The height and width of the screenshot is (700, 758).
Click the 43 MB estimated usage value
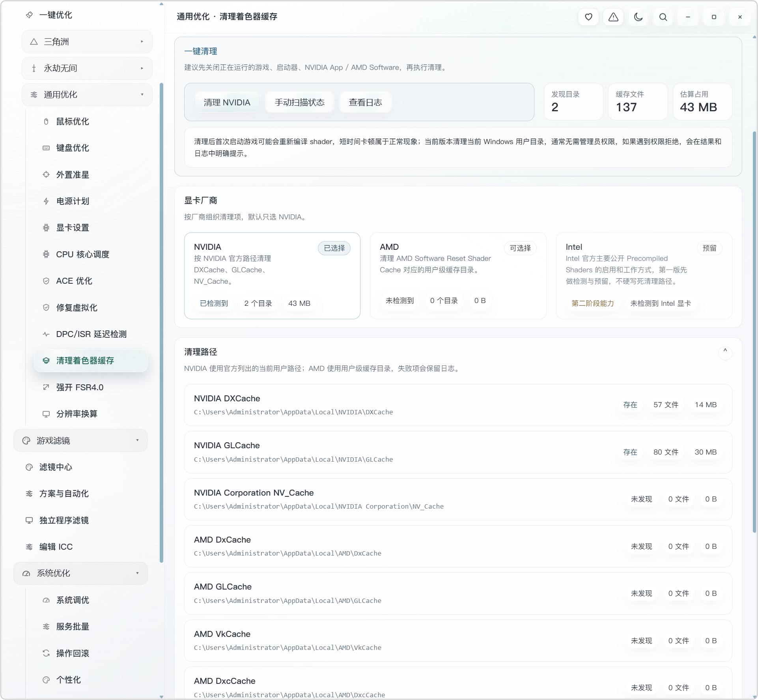click(698, 107)
